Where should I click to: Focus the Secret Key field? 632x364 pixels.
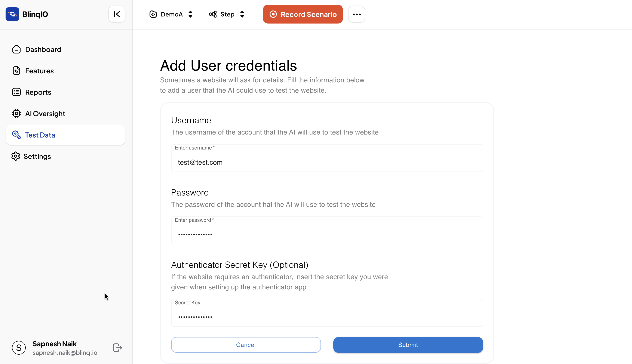tap(327, 313)
